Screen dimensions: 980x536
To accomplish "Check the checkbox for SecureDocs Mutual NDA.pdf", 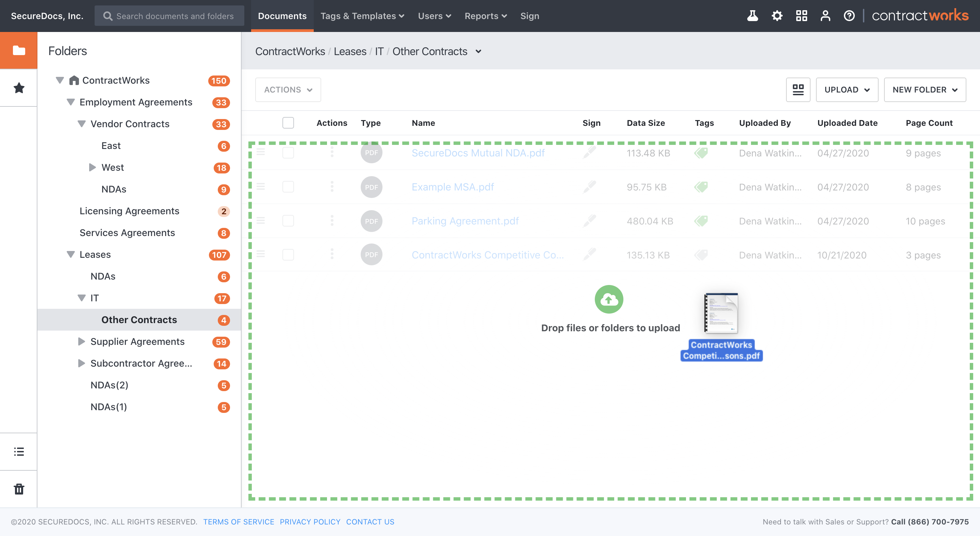I will point(288,153).
